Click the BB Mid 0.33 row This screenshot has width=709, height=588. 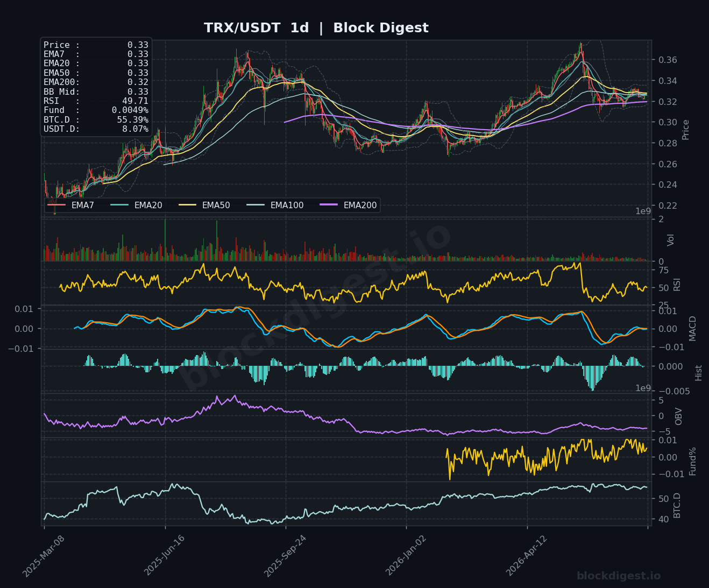tap(96, 92)
